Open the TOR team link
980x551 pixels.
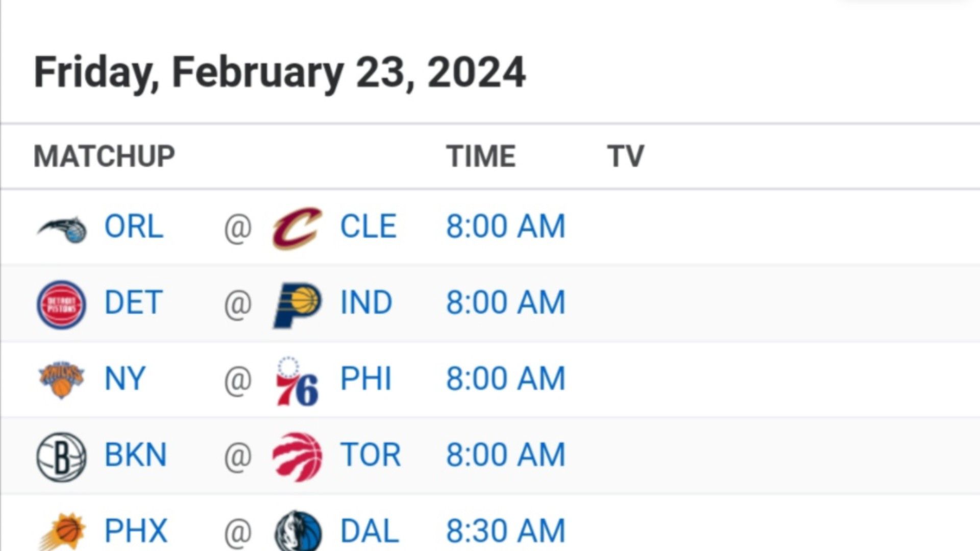(371, 455)
